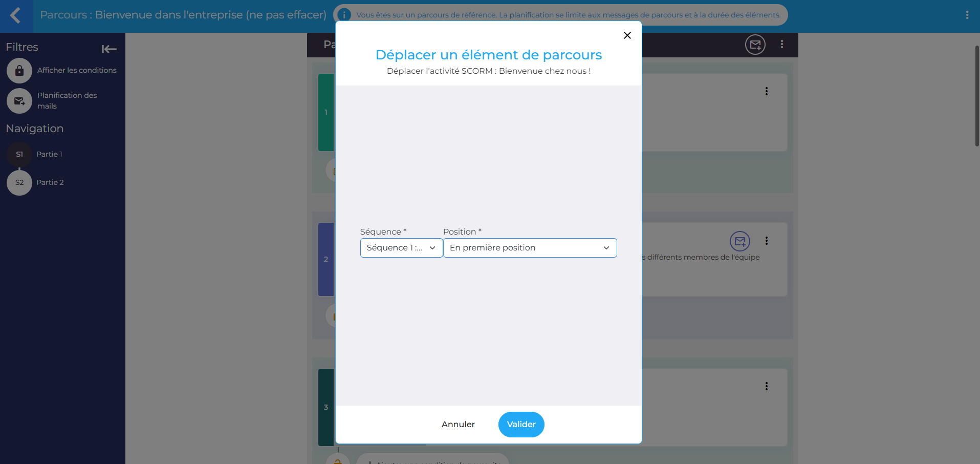The image size is (980, 464).
Task: Open sequence header three-dot menu
Action: click(x=781, y=45)
